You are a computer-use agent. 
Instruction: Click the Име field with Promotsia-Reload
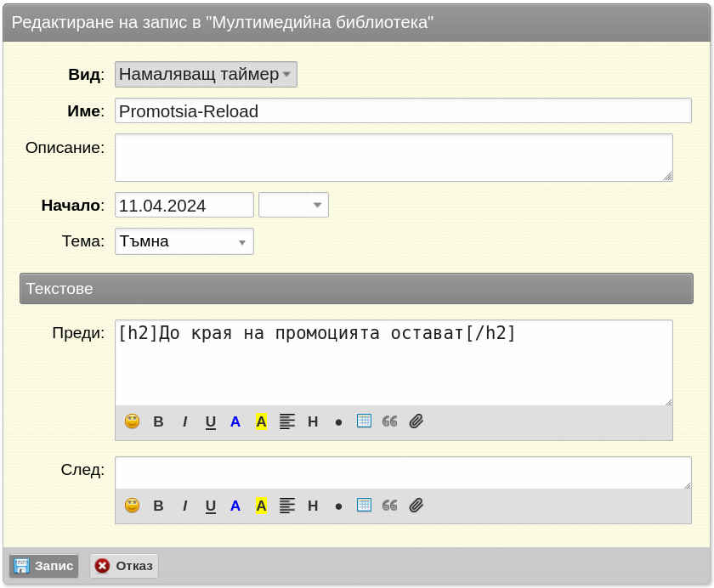(x=403, y=110)
